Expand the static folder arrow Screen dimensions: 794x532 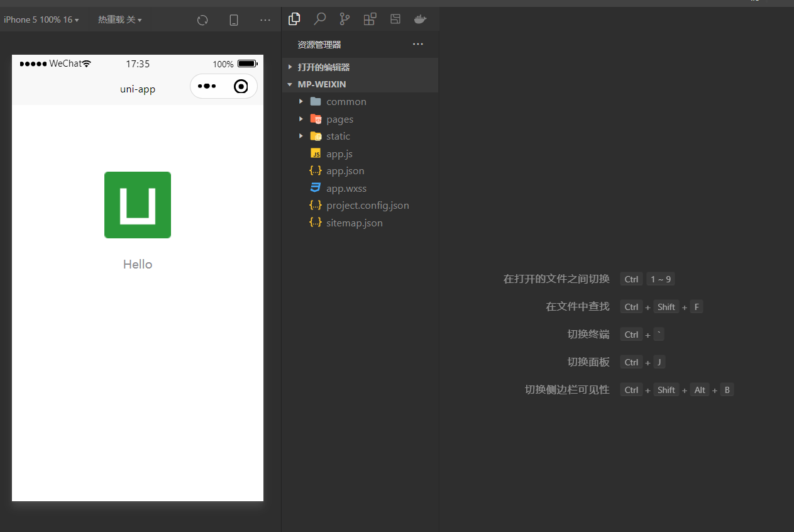pos(301,136)
